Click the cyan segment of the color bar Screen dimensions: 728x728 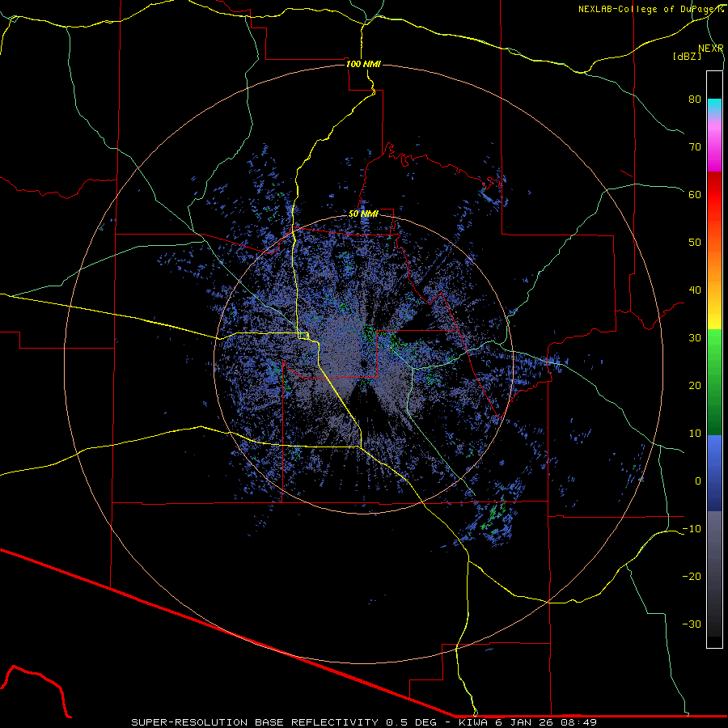point(714,107)
